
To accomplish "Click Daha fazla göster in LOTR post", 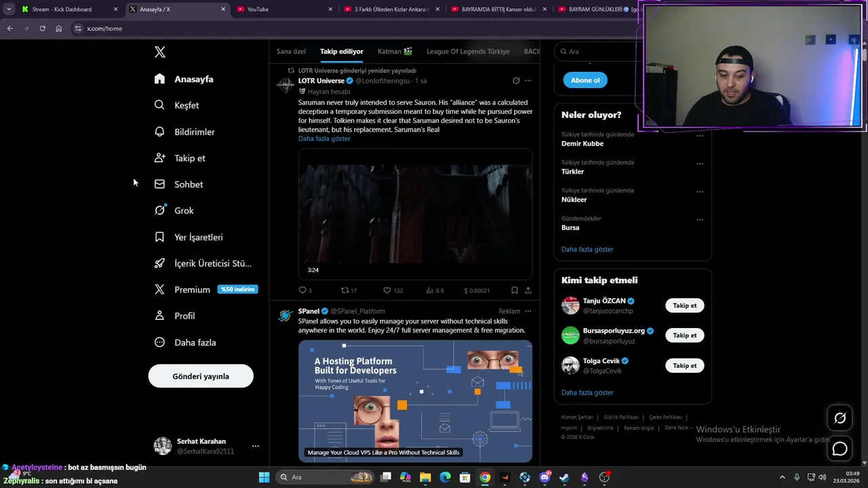I will click(324, 138).
